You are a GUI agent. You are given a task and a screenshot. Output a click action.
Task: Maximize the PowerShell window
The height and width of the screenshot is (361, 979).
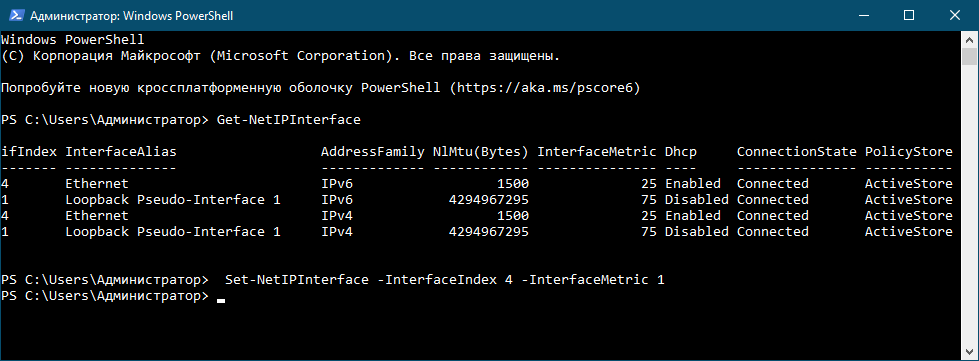point(909,16)
